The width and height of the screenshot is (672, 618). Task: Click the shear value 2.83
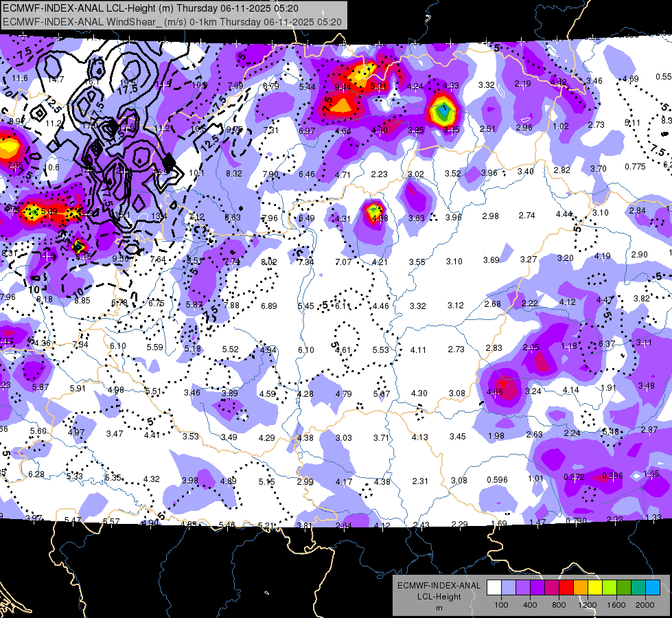pyautogui.click(x=494, y=348)
